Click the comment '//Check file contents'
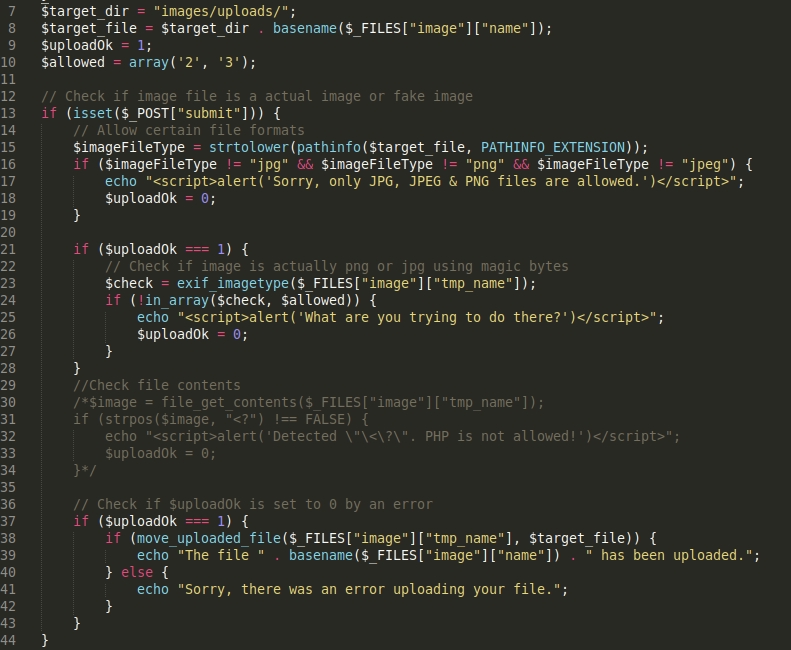Screen dimensions: 791x650 (x=157, y=386)
